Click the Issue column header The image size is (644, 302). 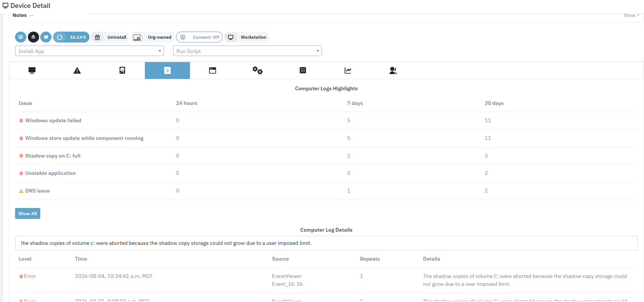(25, 103)
